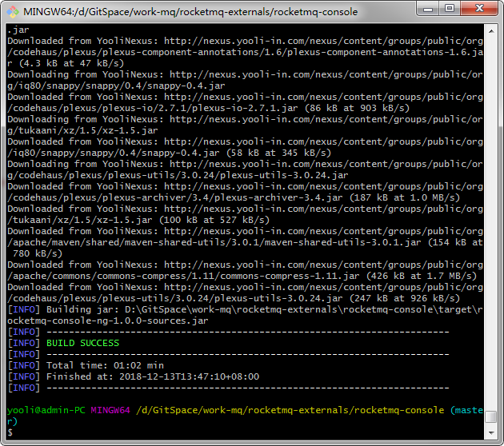504x446 pixels.
Task: Click the terminal window title text
Action: pyautogui.click(x=190, y=12)
